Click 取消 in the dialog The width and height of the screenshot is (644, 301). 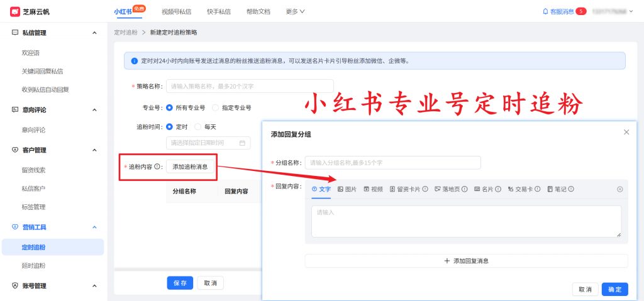click(x=586, y=290)
